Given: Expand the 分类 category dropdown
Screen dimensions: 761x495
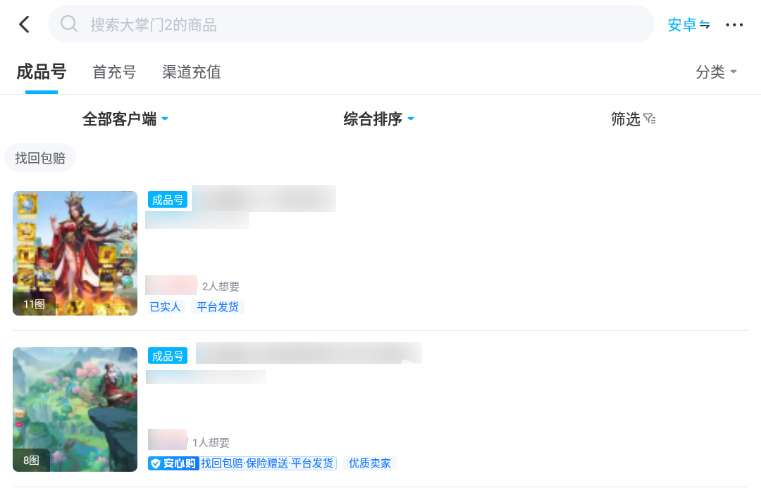Looking at the screenshot, I should tap(716, 72).
